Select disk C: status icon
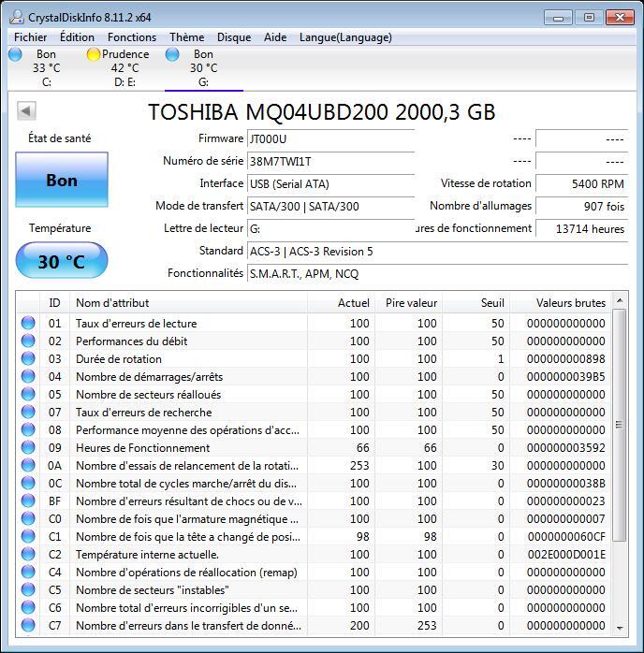This screenshot has height=653, width=644. click(15, 54)
